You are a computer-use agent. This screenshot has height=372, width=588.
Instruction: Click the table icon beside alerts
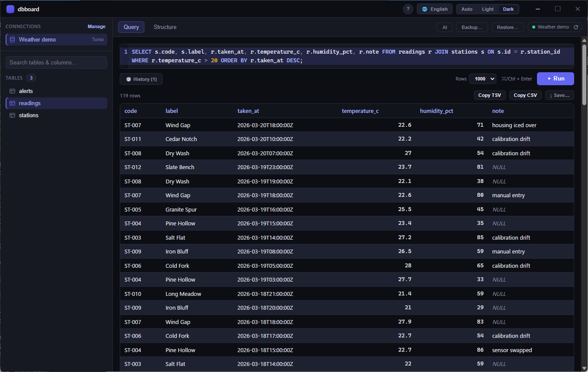tap(12, 91)
